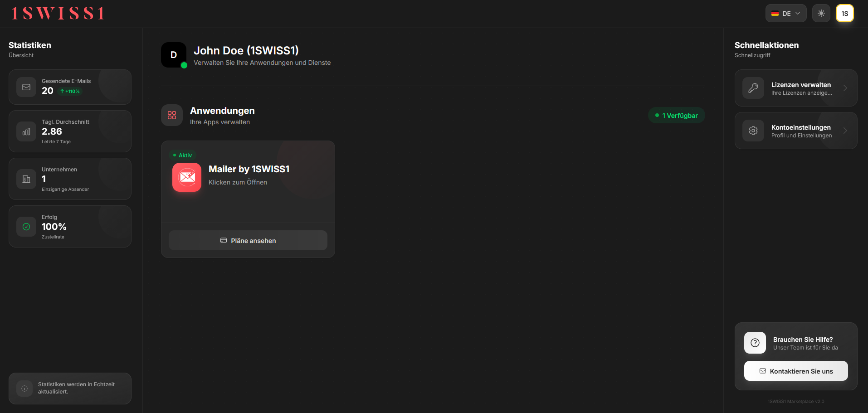This screenshot has height=413, width=868.
Task: Open Kontoeinstellungen quick action
Action: [x=796, y=131]
